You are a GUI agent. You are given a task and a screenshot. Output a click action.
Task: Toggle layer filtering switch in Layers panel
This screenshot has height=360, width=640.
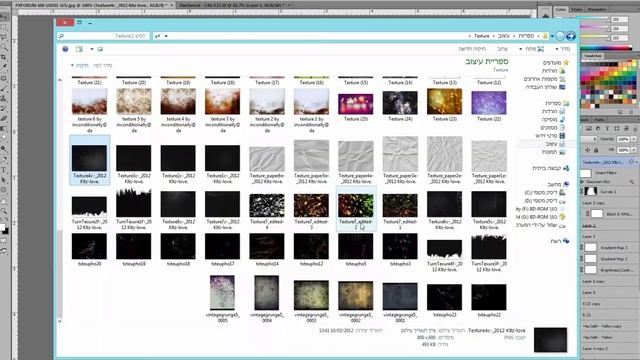[x=636, y=128]
